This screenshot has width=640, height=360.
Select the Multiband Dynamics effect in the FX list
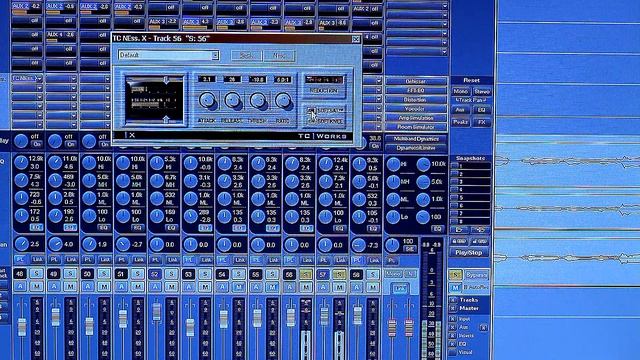[416, 139]
